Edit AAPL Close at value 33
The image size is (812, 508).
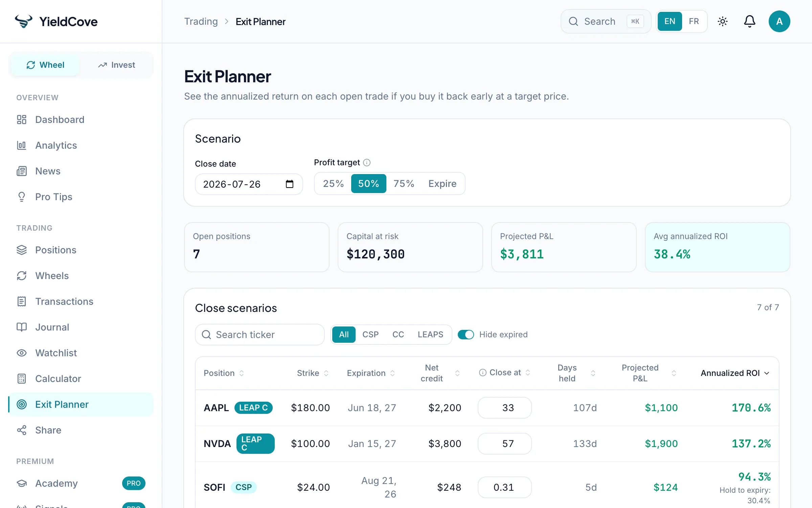pyautogui.click(x=504, y=408)
